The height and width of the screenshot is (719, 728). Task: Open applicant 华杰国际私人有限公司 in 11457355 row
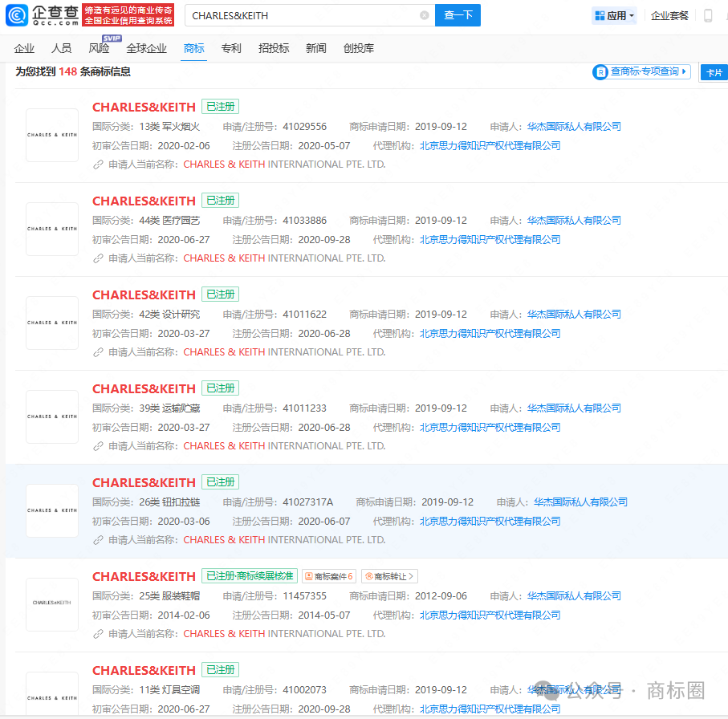point(574,595)
